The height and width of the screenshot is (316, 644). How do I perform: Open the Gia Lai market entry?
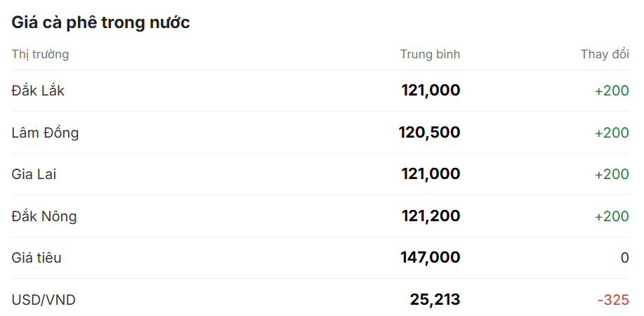pyautogui.click(x=34, y=174)
